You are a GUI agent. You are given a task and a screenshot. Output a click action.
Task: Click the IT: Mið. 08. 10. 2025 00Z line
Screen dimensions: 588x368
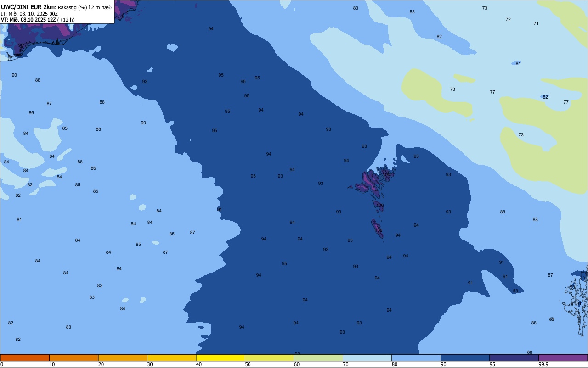coord(29,14)
